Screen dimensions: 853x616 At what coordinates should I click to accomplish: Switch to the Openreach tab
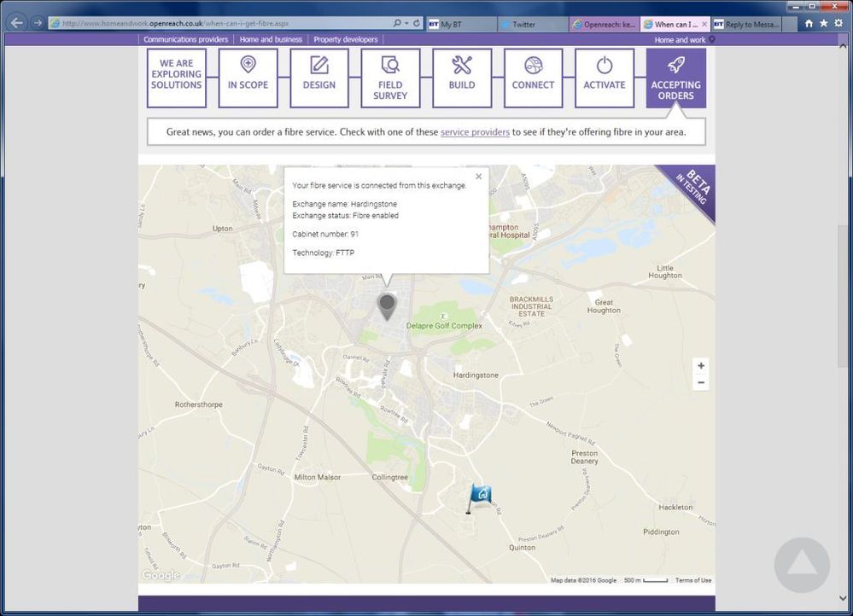[605, 24]
